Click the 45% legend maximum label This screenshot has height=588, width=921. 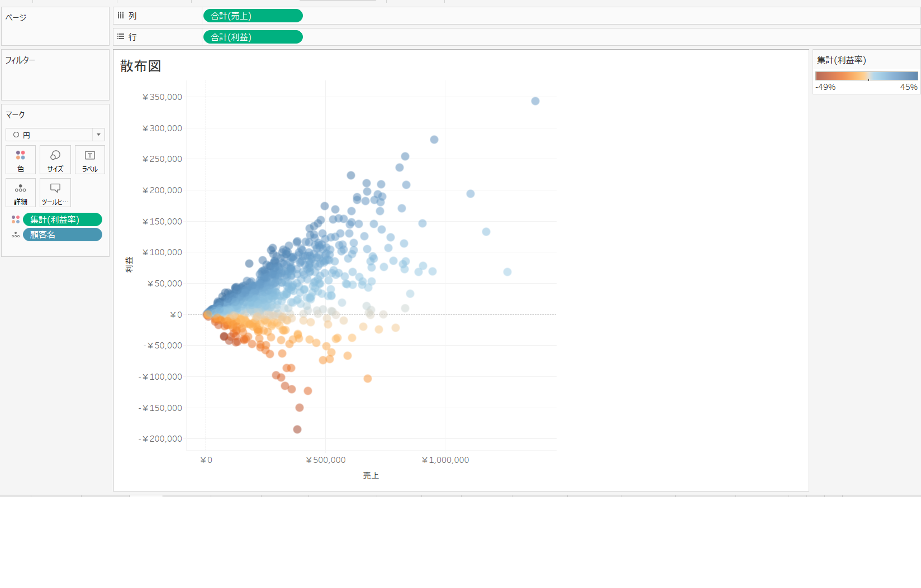(909, 87)
